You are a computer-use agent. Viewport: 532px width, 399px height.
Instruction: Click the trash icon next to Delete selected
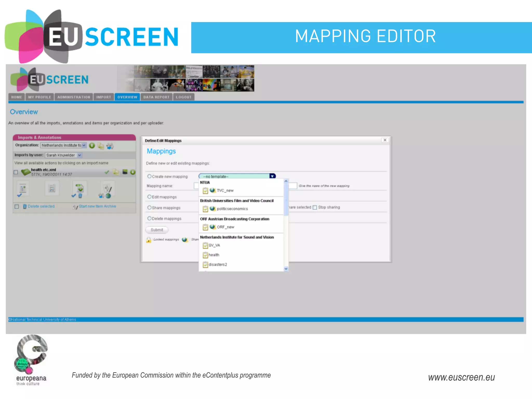coord(25,206)
